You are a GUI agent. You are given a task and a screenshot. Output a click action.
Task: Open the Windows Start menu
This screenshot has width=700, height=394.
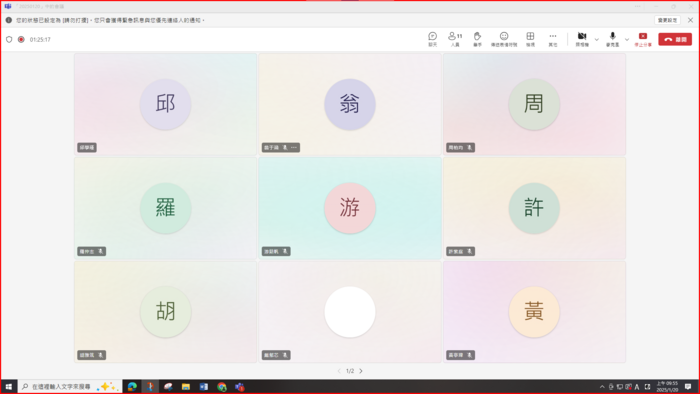(8, 386)
